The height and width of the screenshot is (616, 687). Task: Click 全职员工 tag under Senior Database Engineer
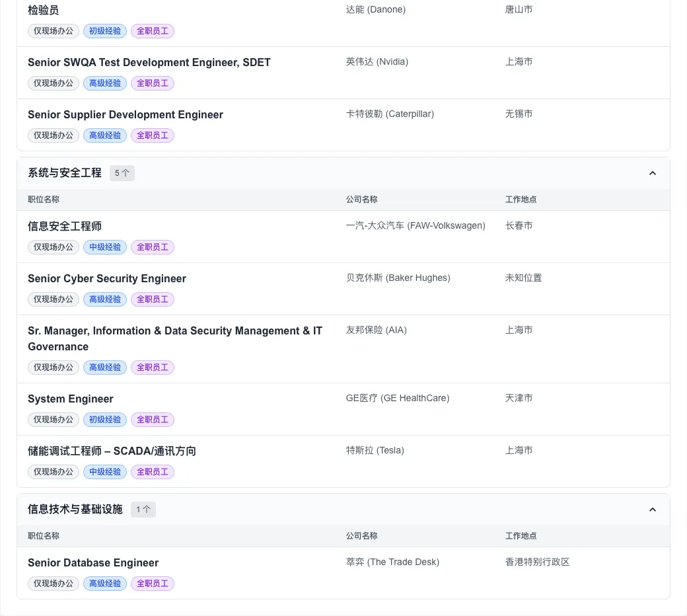click(153, 583)
